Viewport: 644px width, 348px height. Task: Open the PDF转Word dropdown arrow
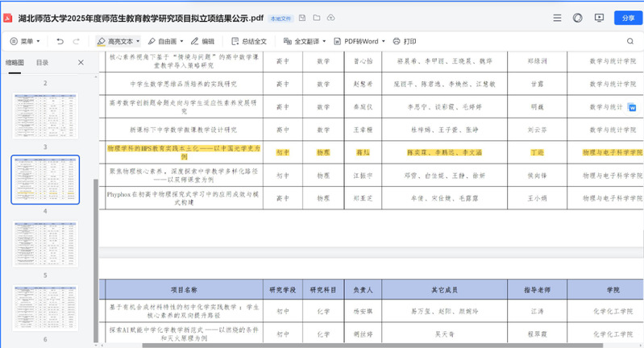[x=384, y=41]
